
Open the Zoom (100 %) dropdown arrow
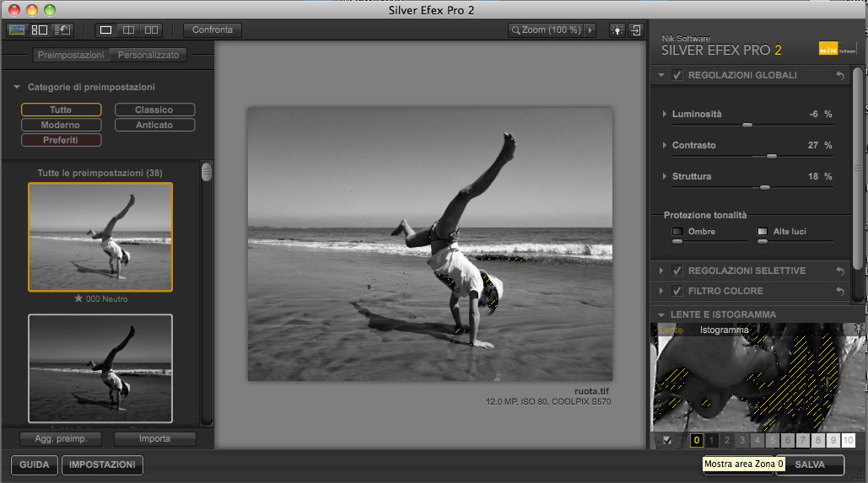(590, 30)
